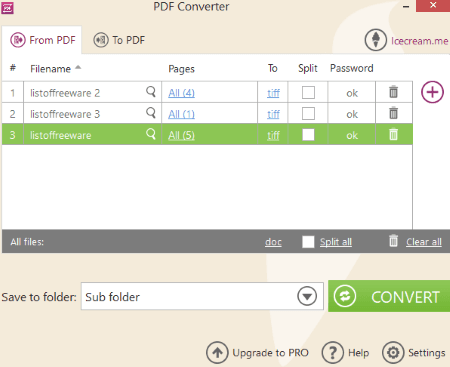Click the PDF Converter app icon in title bar
This screenshot has height=367, width=450.
click(x=7, y=7)
